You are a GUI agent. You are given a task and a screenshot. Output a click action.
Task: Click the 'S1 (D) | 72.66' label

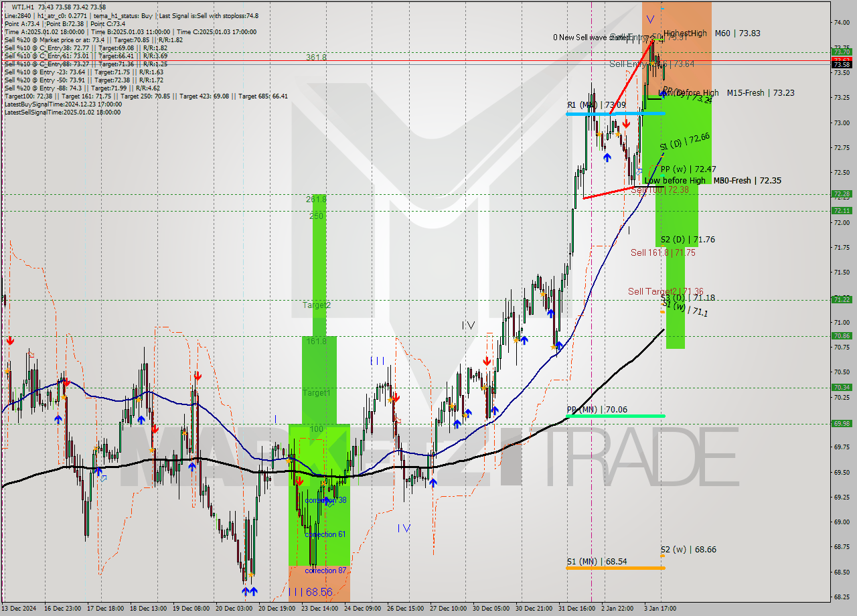point(684,141)
